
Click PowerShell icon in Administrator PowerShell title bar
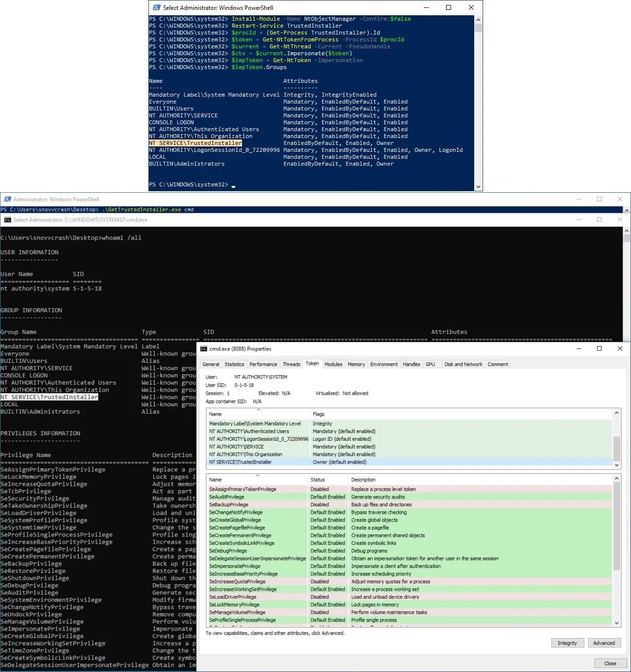(x=7, y=199)
